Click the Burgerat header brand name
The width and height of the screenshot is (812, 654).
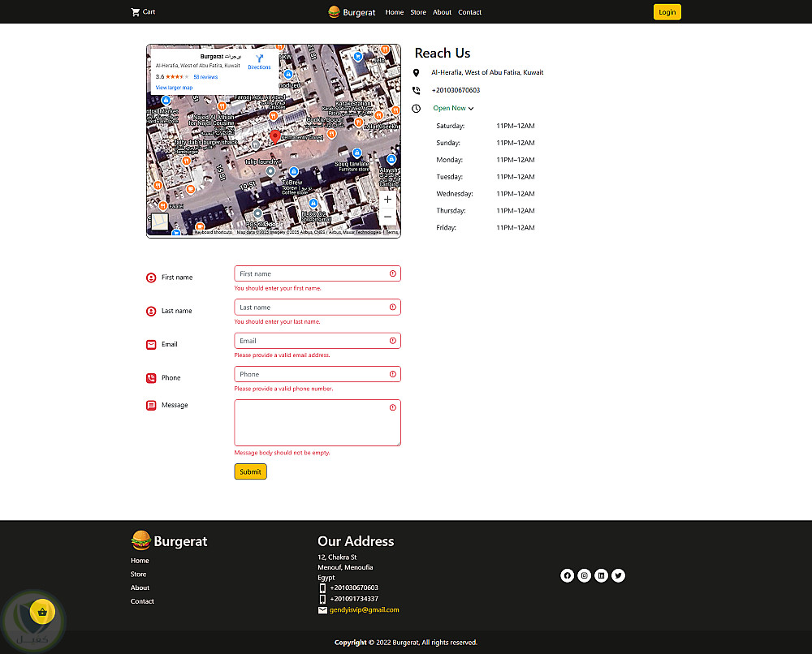coord(359,12)
